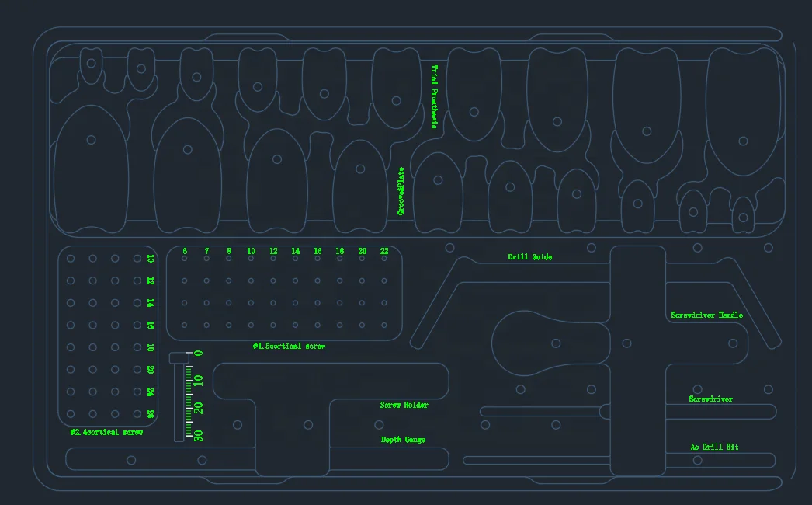Click the standalone 'Screwdriver' label above Ao Drill Bit
This screenshot has height=505, width=812.
pos(710,399)
